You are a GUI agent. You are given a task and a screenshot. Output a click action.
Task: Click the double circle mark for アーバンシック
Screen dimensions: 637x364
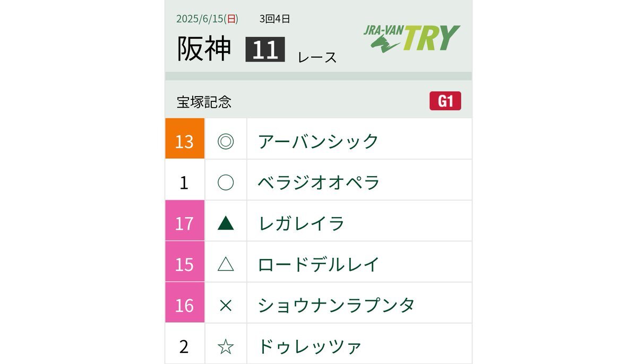(x=226, y=141)
